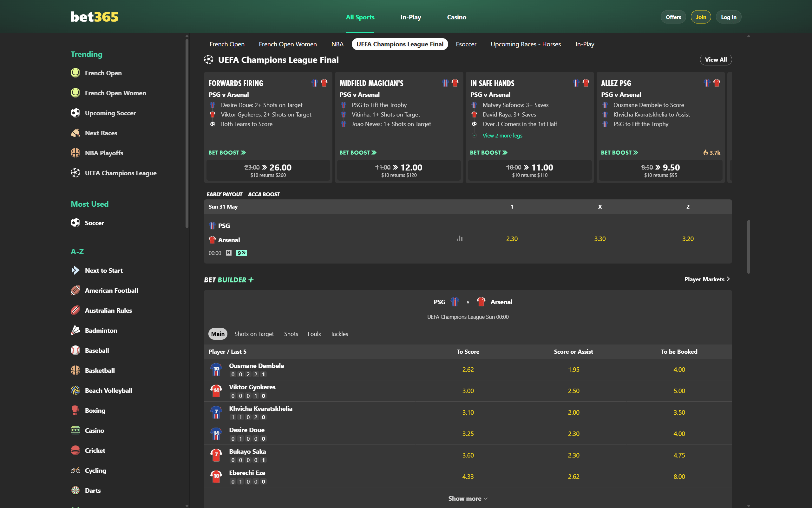
Task: Click the View All button
Action: (716, 59)
